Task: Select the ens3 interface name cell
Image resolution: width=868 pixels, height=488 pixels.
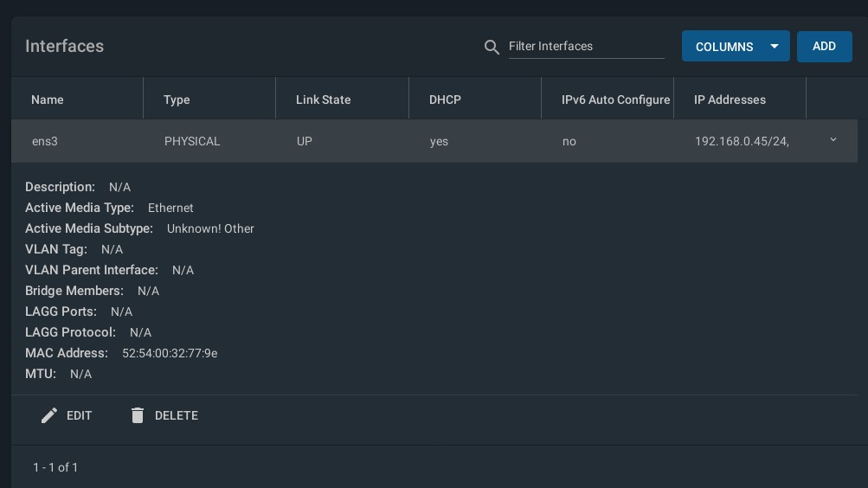Action: pos(45,141)
